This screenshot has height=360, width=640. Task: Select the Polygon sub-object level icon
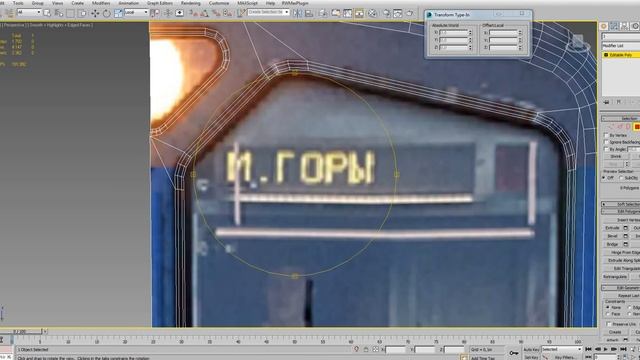click(637, 127)
